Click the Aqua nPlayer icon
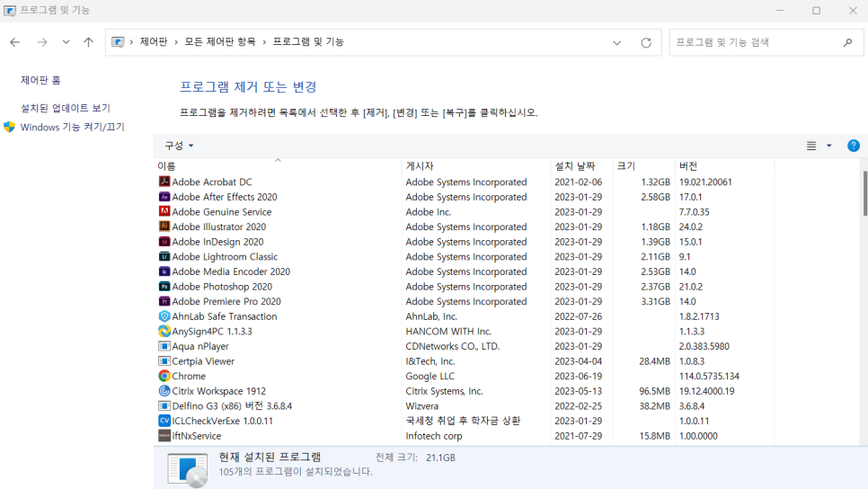Screen dimensions: 868x489 point(164,346)
